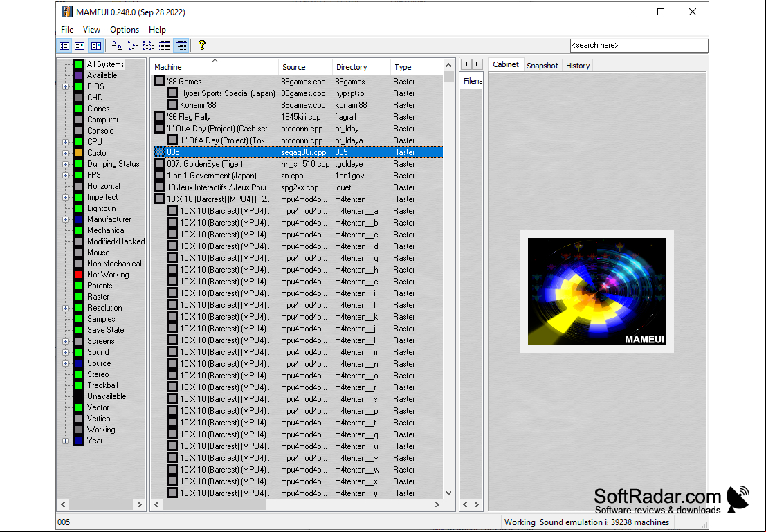Click folder pane horizontal scrollbar right arrow
766x532 pixels.
pyautogui.click(x=140, y=504)
